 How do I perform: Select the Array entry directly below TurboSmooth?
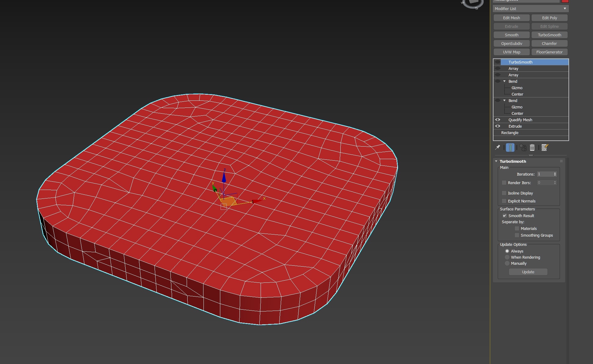[531, 68]
